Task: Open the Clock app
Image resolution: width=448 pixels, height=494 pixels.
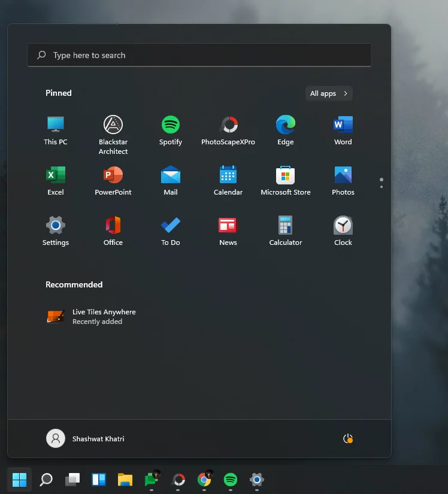Action: pyautogui.click(x=343, y=231)
